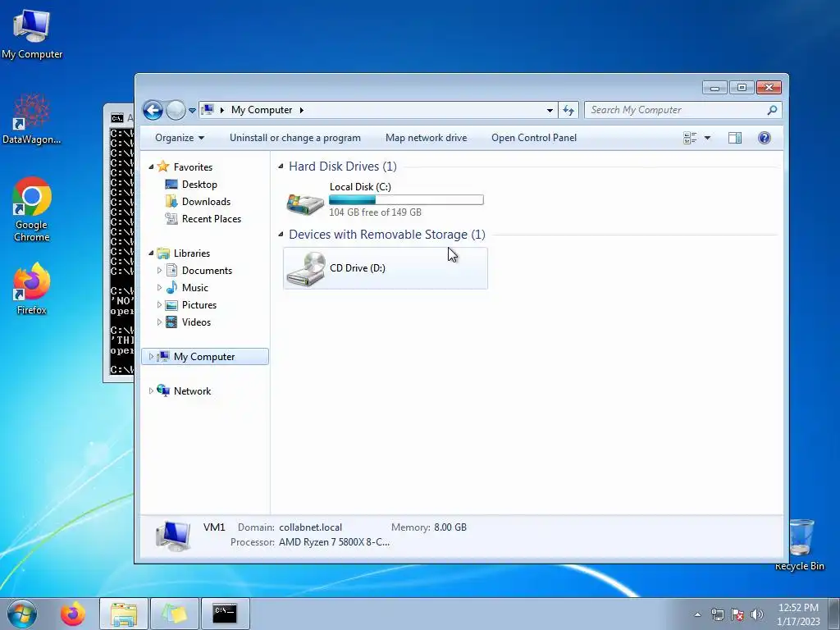
Task: Click the network tray icon
Action: tap(717, 614)
